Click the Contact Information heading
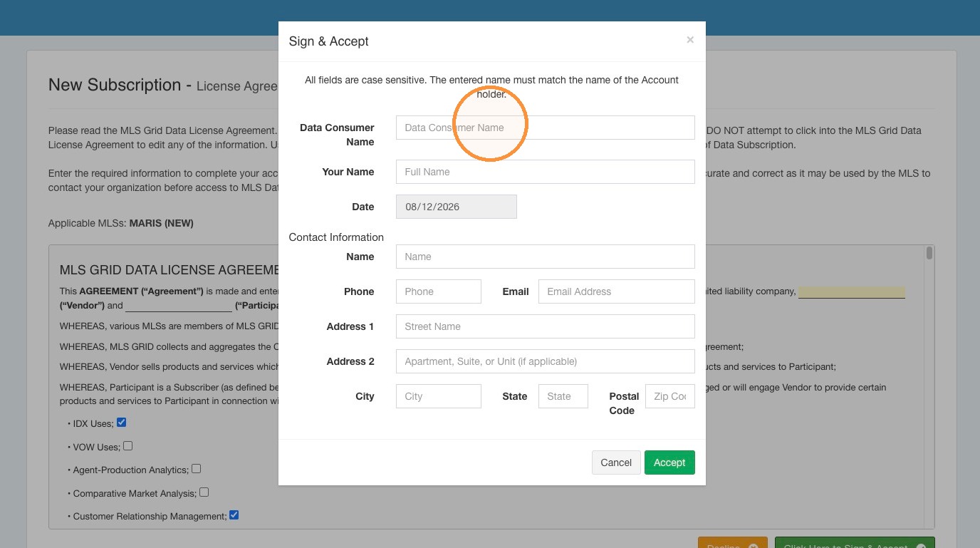Viewport: 980px width, 548px height. (x=336, y=237)
